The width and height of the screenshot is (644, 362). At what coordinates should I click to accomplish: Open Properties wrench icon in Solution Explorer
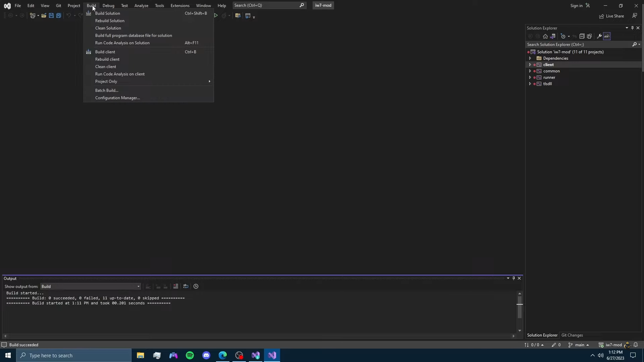(x=599, y=37)
